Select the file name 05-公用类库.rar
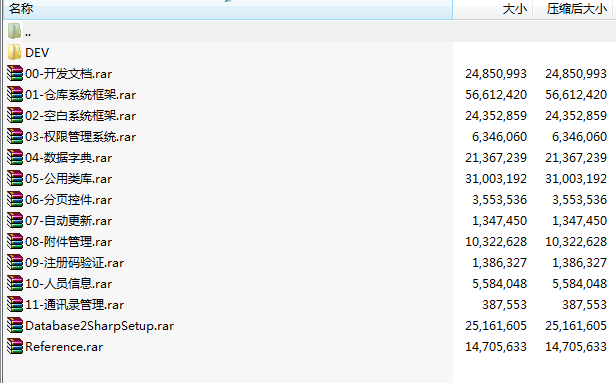The height and width of the screenshot is (383, 616). 68,179
